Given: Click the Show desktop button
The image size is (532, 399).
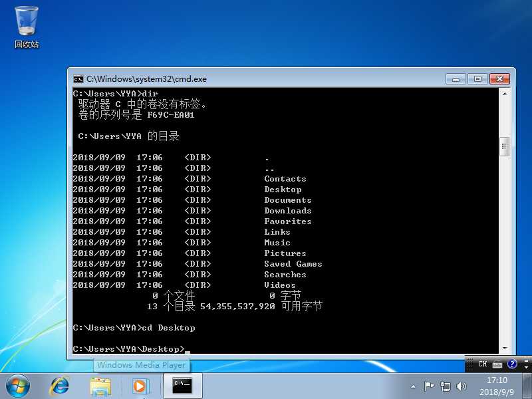Looking at the screenshot, I should click(x=527, y=386).
